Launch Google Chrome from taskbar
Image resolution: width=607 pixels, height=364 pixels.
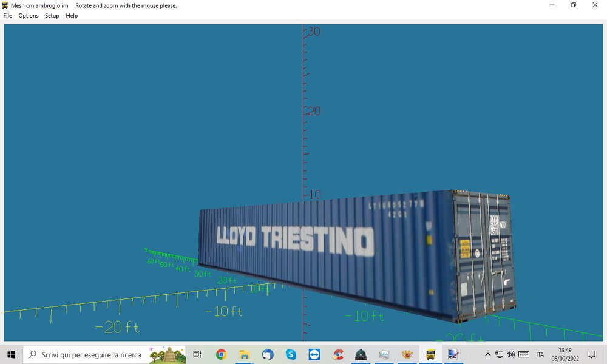point(221,354)
